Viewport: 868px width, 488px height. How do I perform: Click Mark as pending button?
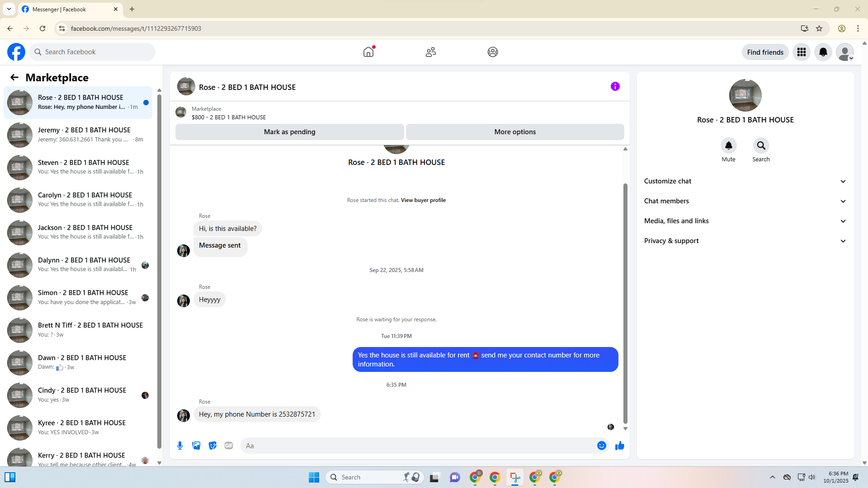290,132
